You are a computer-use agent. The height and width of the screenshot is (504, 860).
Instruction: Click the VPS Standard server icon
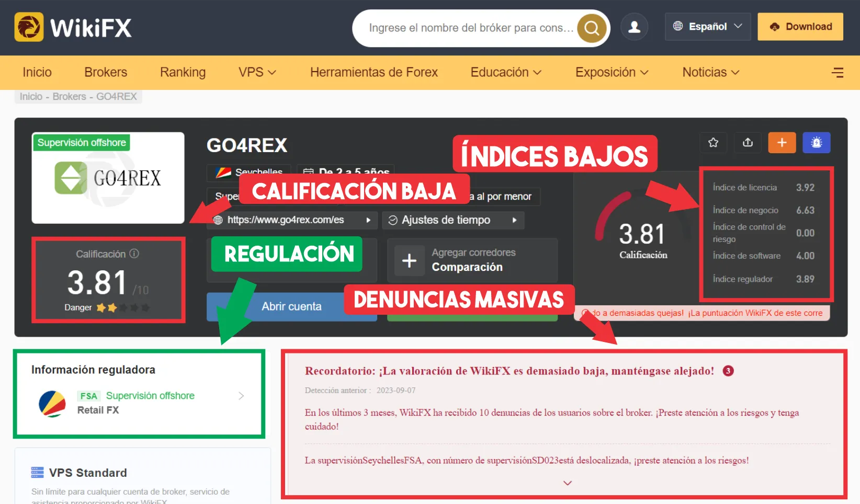tap(37, 473)
